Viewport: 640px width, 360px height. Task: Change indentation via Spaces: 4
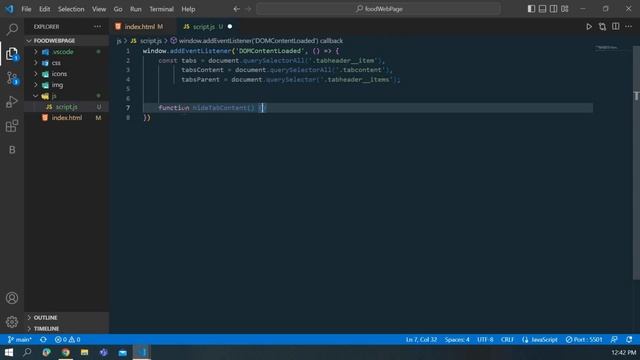(457, 340)
